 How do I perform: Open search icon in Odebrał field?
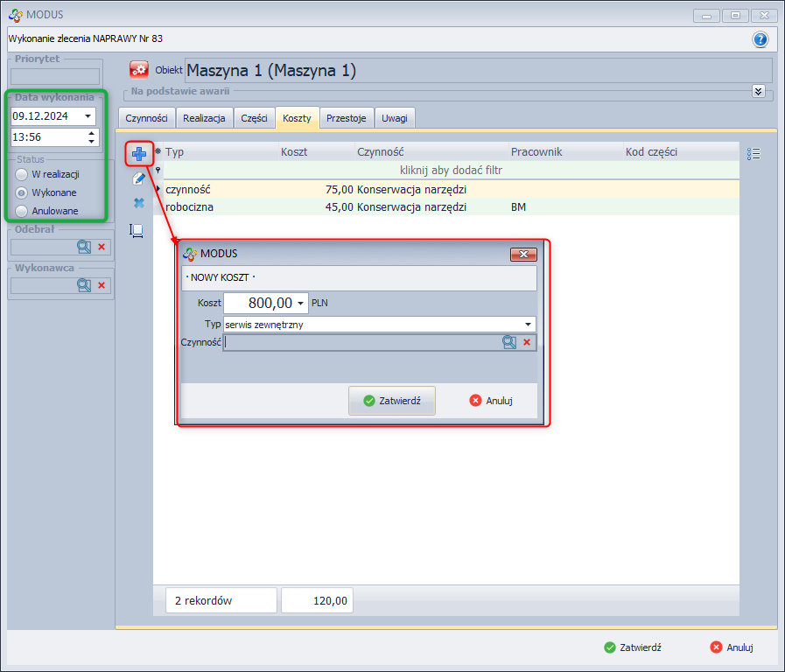(84, 247)
